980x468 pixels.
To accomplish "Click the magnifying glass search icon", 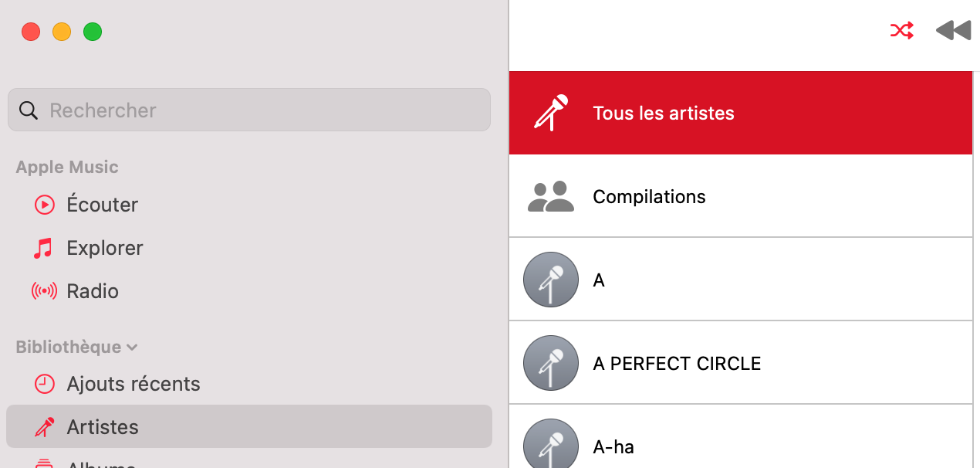I will [29, 110].
